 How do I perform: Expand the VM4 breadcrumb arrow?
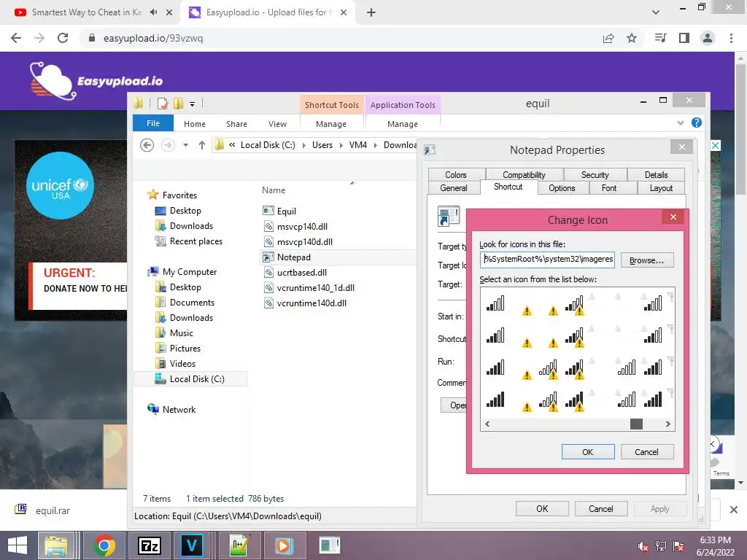click(376, 145)
